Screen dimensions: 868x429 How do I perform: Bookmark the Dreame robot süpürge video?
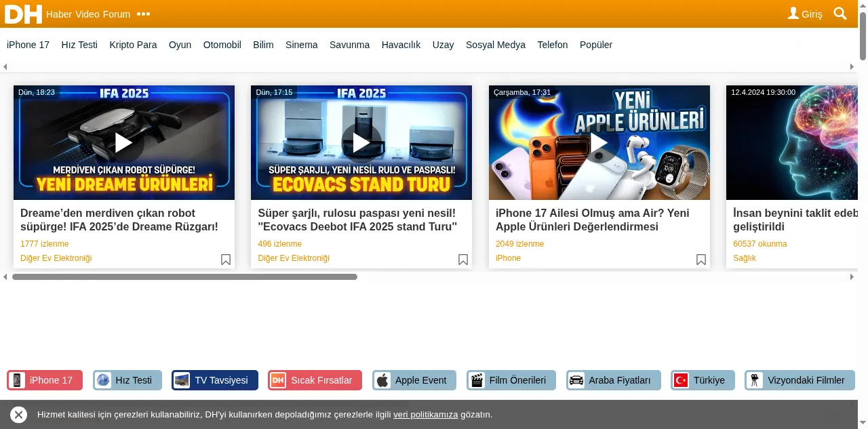pyautogui.click(x=226, y=260)
